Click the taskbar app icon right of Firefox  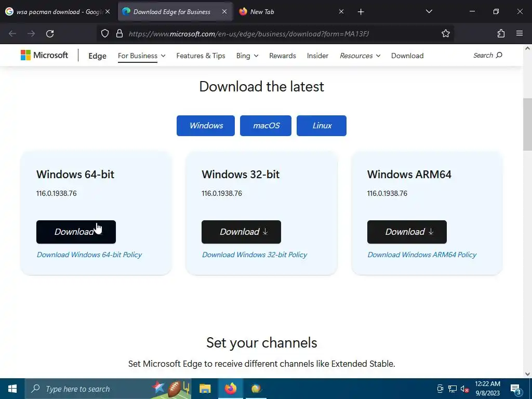click(256, 389)
